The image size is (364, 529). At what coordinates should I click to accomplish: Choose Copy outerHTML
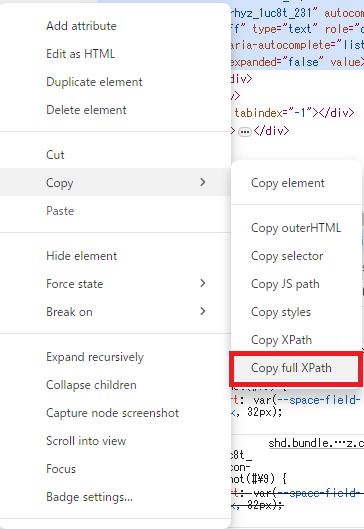click(296, 228)
